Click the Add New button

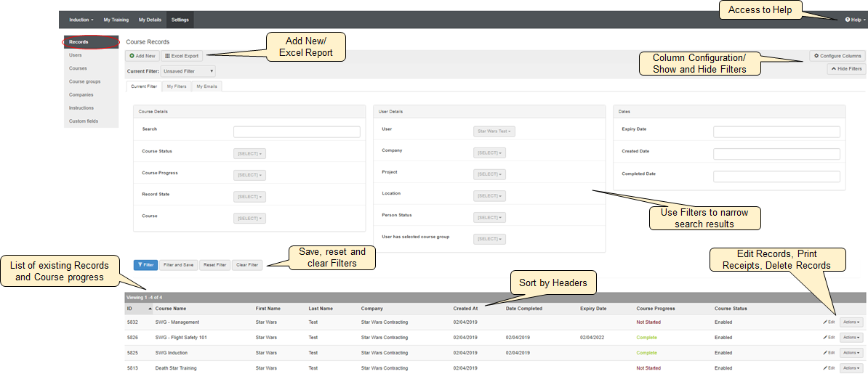pos(142,56)
